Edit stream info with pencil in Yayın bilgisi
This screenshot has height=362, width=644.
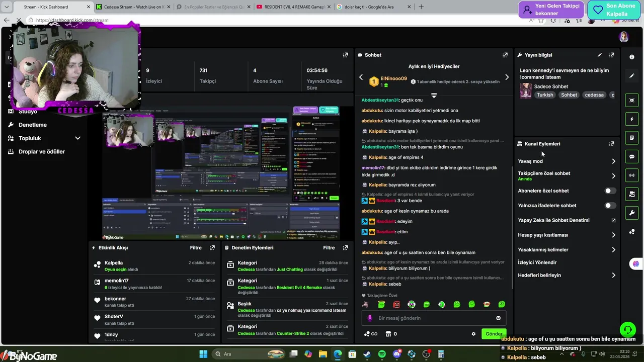click(x=600, y=55)
